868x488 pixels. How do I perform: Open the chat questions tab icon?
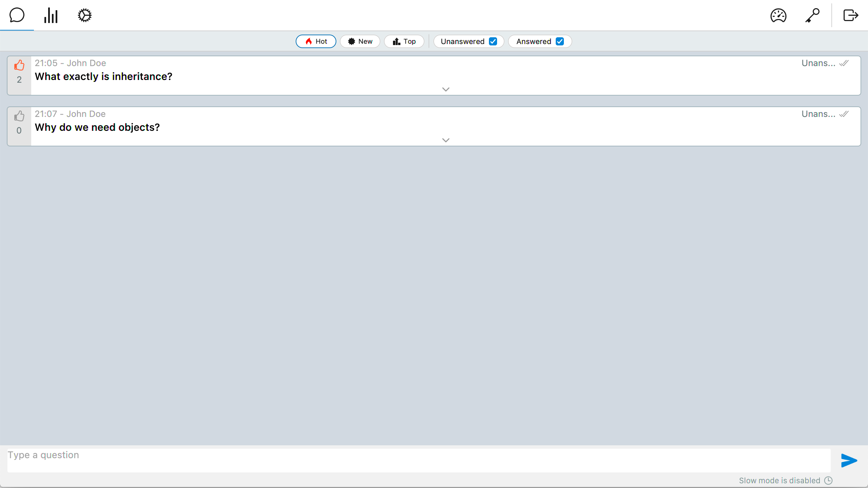pos(17,15)
